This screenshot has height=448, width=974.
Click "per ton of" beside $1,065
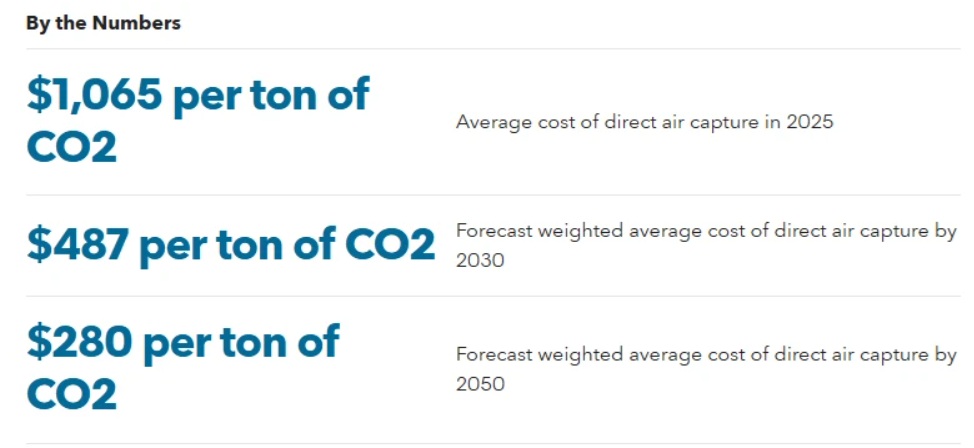(x=271, y=96)
